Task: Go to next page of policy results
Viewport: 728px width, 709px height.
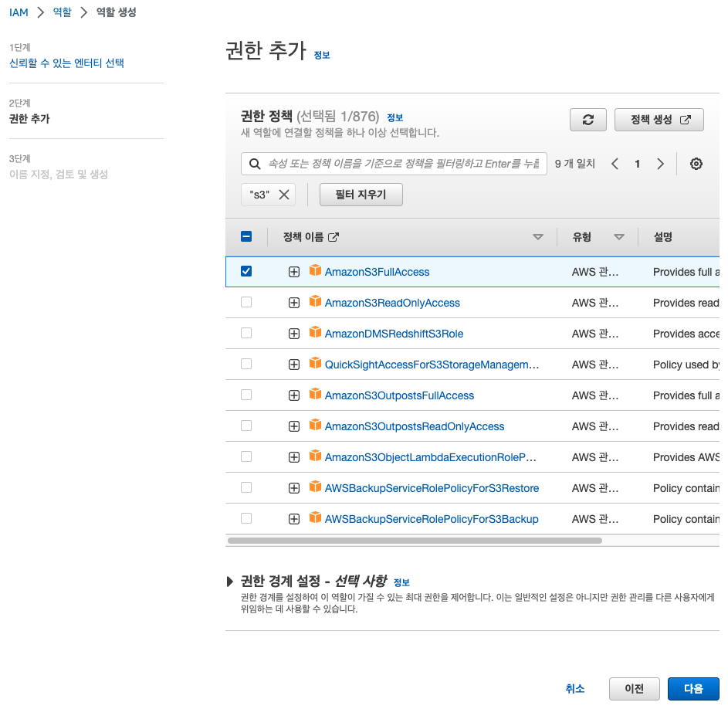Action: 660,164
